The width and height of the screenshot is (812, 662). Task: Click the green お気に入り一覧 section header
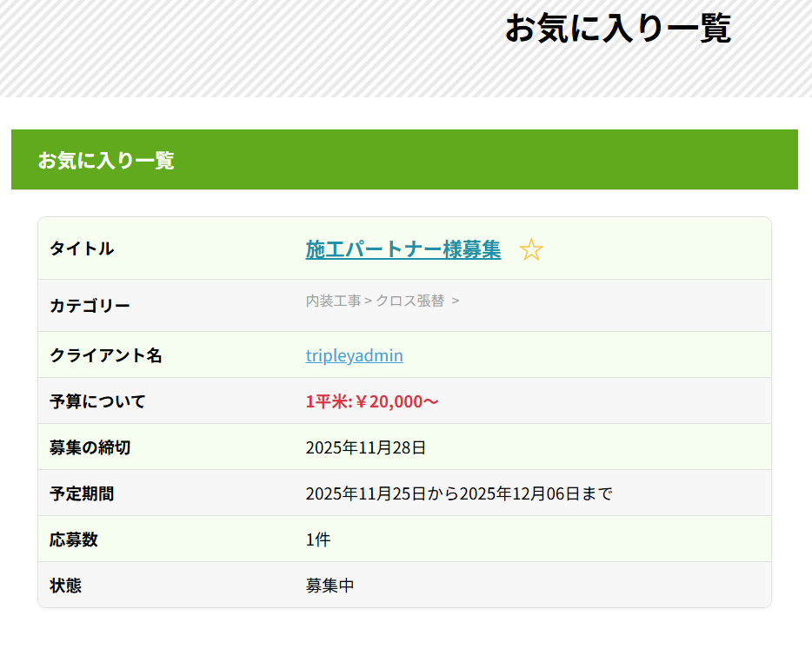[x=106, y=160]
